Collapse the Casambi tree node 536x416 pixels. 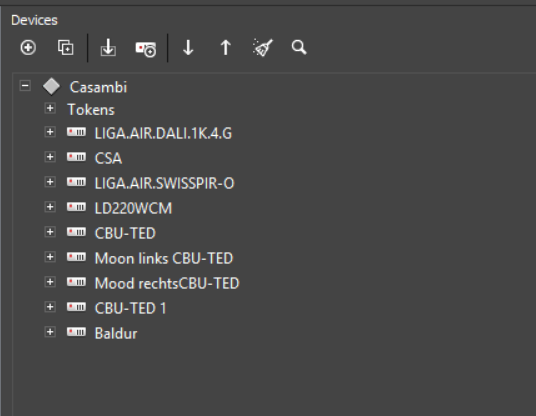(x=25, y=85)
